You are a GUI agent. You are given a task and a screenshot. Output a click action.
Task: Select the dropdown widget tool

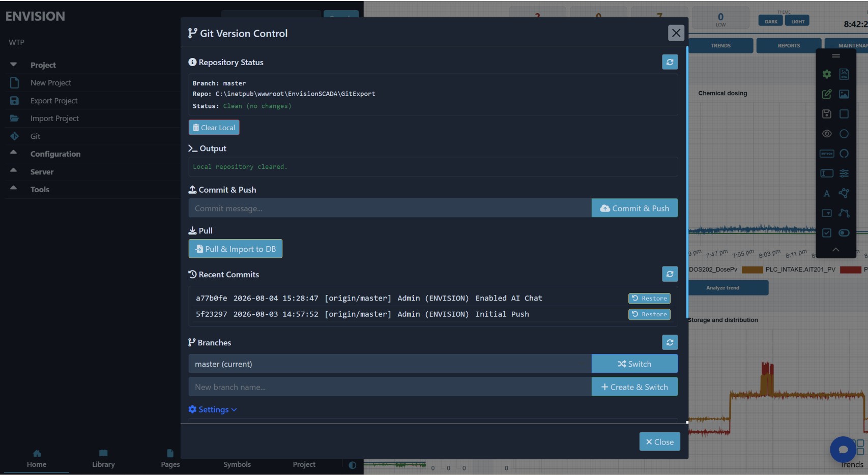(827, 213)
